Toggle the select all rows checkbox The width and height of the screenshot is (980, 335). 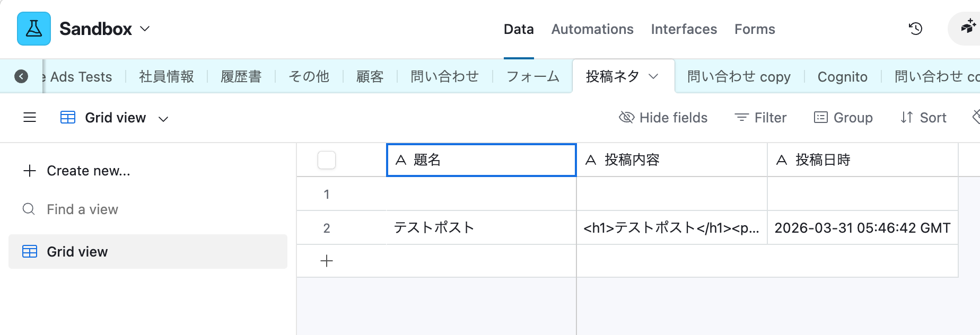click(x=327, y=160)
